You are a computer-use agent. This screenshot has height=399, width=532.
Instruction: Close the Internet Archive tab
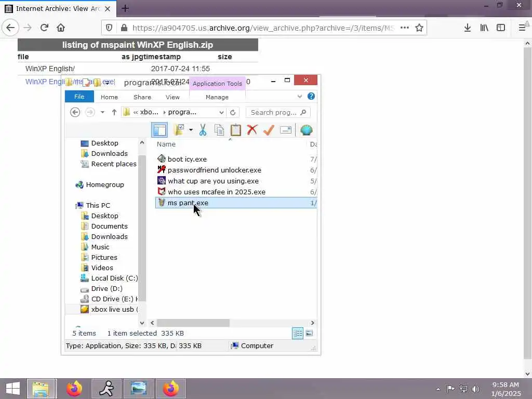point(107,8)
